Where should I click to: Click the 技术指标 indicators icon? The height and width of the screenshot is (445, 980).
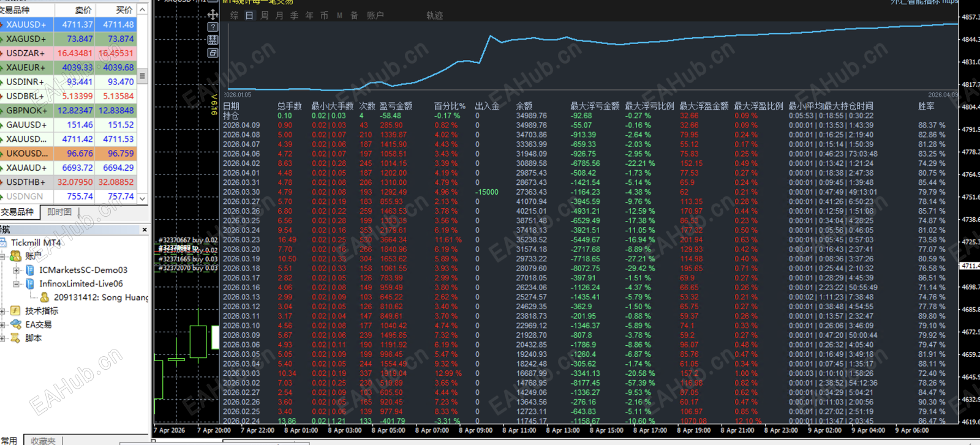(x=16, y=311)
